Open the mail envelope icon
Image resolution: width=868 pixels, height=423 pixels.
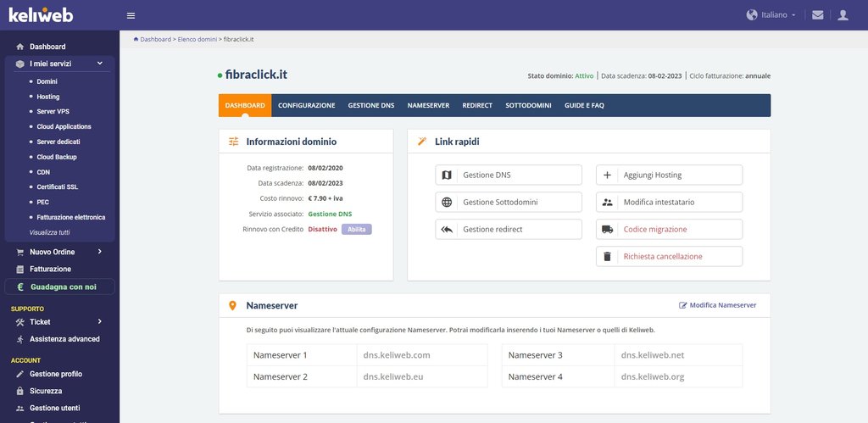818,15
